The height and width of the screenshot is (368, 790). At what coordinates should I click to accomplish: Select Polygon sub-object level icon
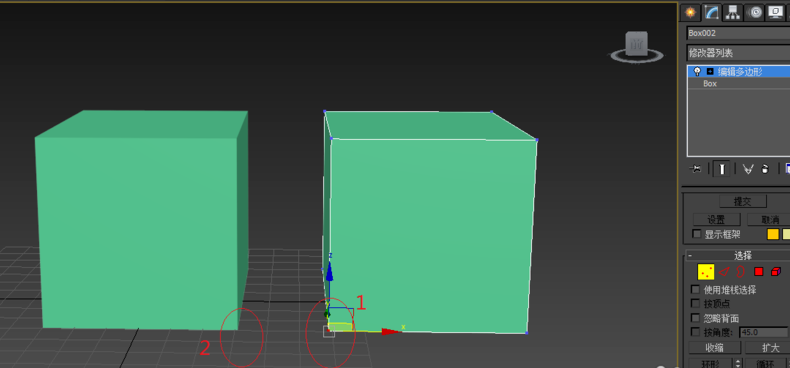click(x=758, y=272)
